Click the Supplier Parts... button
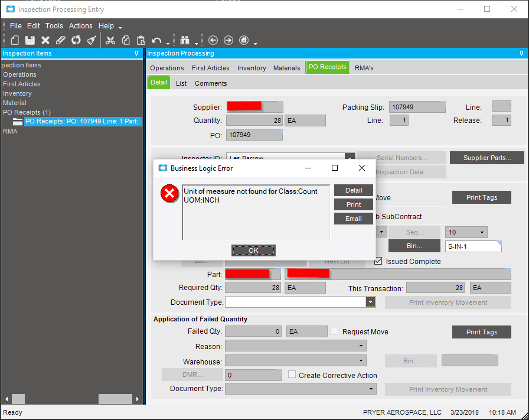This screenshot has width=529, height=420. [487, 158]
